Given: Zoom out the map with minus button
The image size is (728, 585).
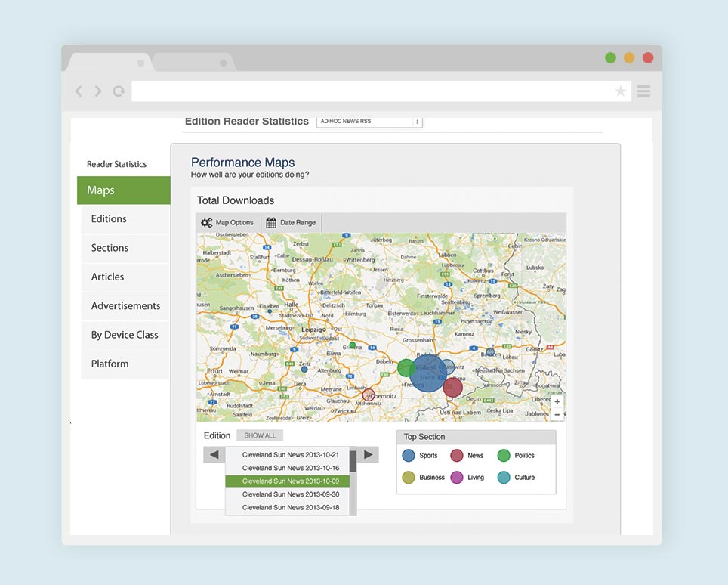Looking at the screenshot, I should pos(557,414).
